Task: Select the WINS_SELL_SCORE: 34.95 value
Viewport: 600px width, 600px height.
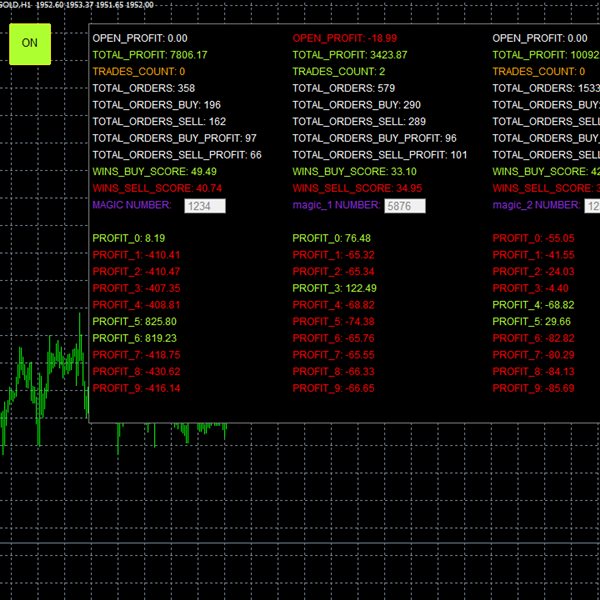Action: point(357,188)
